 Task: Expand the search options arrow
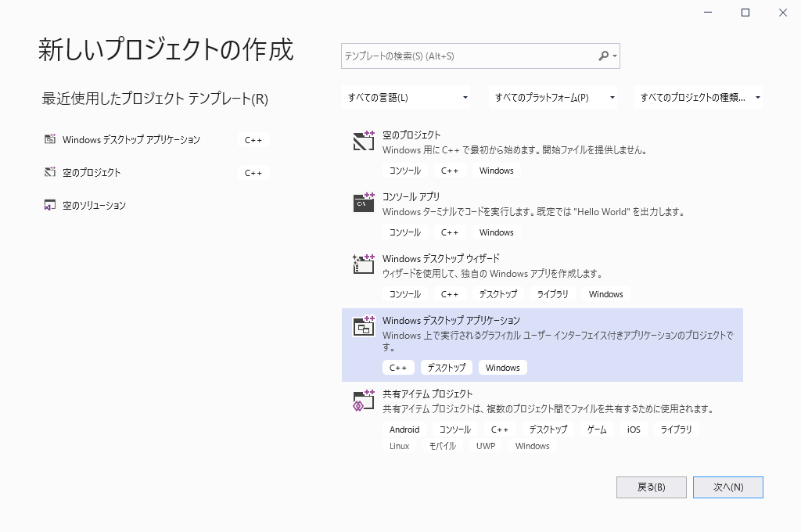(615, 56)
